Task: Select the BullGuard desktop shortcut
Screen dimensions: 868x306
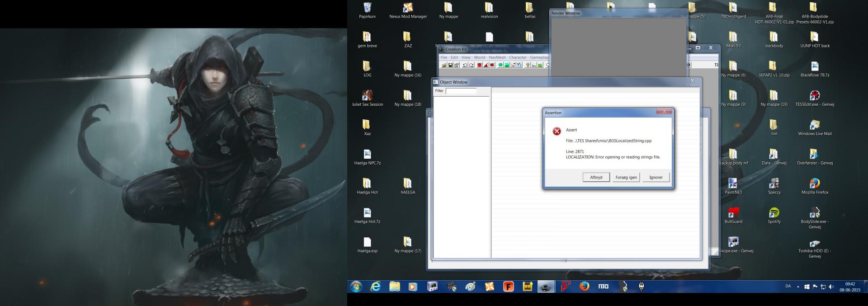Action: pos(733,216)
